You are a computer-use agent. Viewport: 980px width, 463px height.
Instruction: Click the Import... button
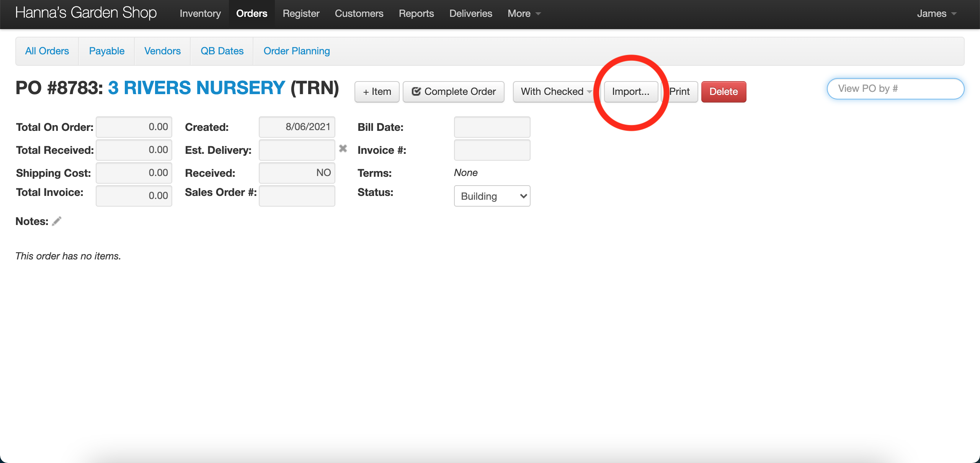tap(630, 92)
